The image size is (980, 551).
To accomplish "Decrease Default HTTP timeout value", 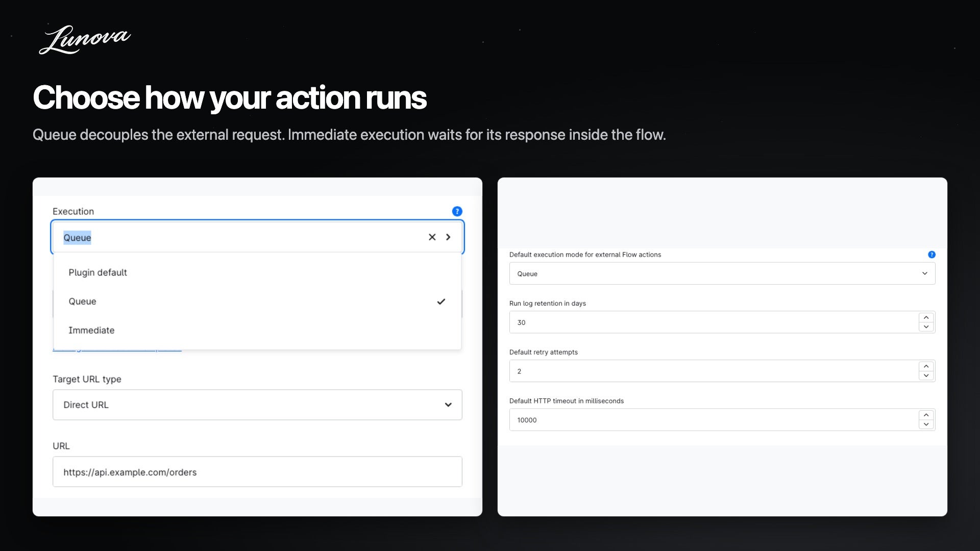I will [x=926, y=424].
